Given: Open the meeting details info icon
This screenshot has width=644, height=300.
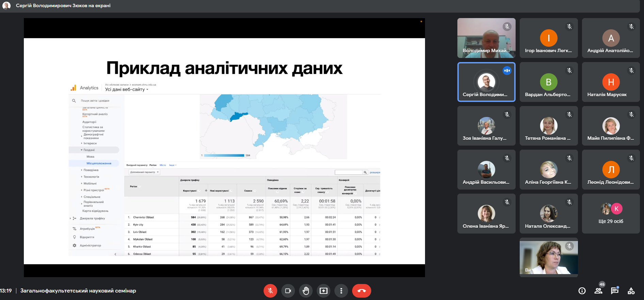Looking at the screenshot, I should [582, 291].
